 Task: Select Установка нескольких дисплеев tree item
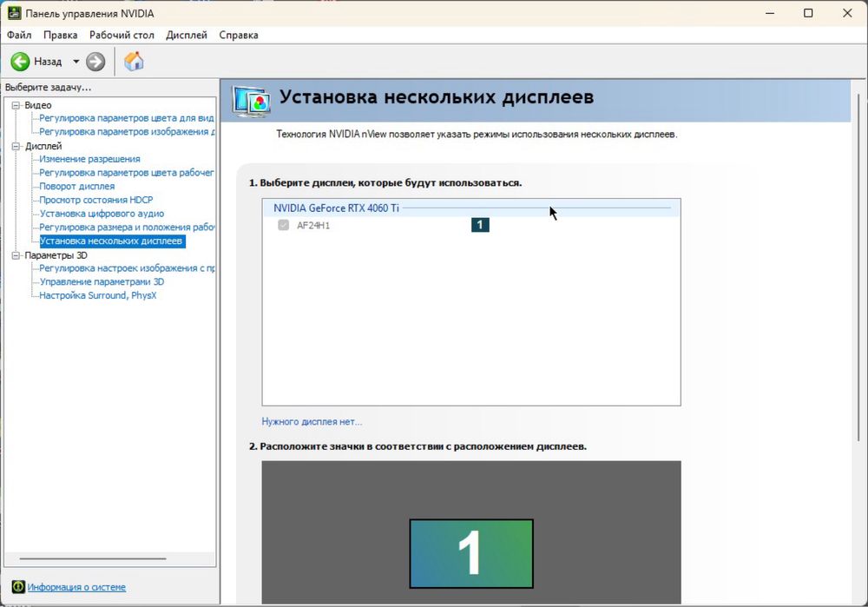tap(112, 241)
